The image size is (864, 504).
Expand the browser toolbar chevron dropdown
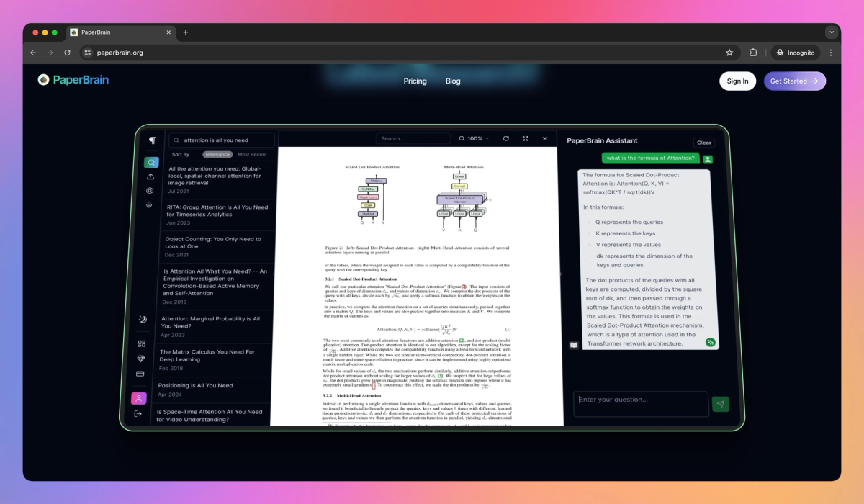pyautogui.click(x=832, y=32)
